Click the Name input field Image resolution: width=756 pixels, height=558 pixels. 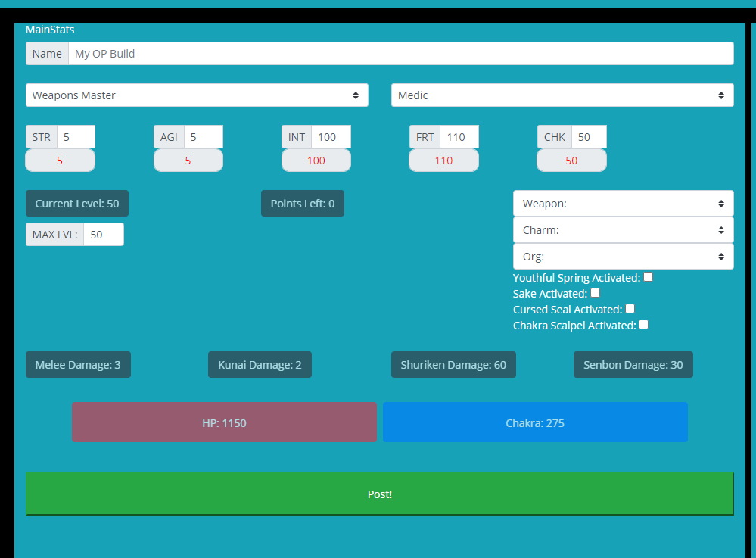pyautogui.click(x=400, y=54)
